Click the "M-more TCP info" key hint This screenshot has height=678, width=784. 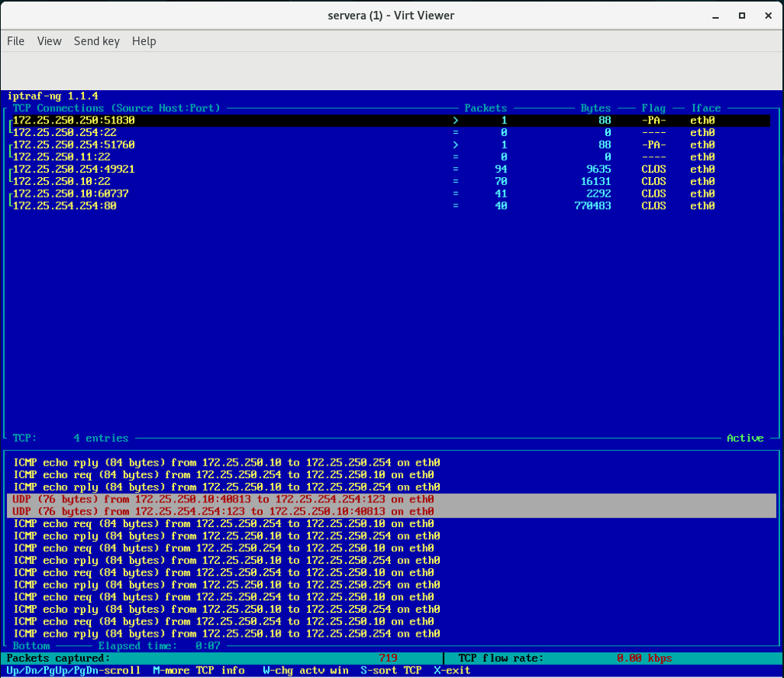click(199, 670)
